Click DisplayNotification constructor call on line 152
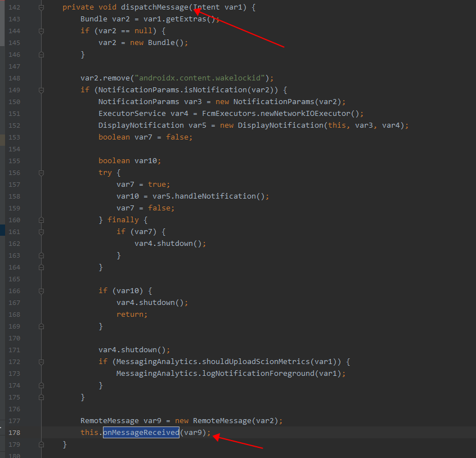 click(281, 125)
